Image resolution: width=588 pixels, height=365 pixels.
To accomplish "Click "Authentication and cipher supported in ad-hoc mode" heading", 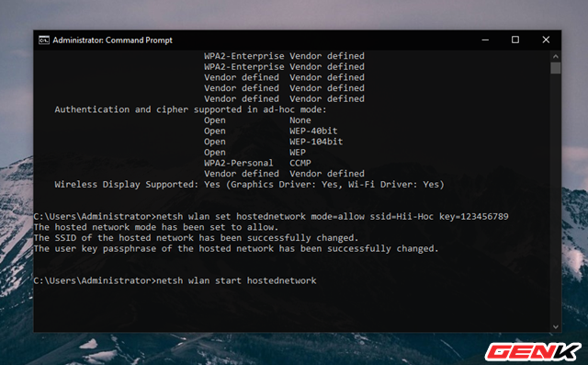I will point(191,109).
